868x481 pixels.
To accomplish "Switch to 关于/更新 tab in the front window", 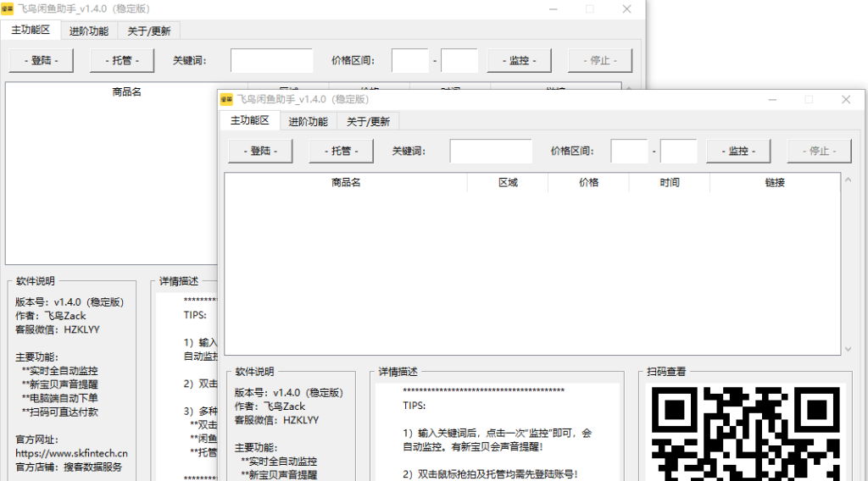I will [x=368, y=121].
